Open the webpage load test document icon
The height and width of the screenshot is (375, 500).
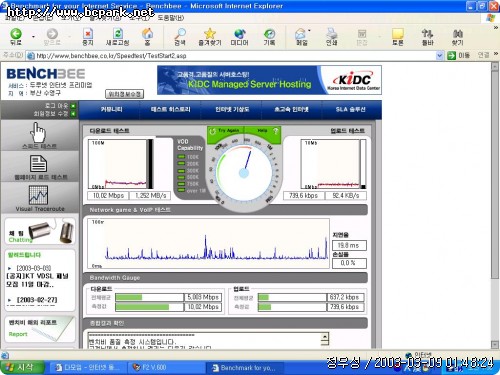tap(38, 164)
